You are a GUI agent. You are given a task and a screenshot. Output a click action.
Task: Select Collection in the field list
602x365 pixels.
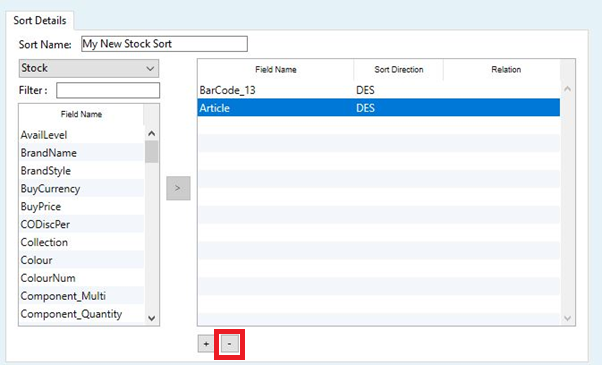pyautogui.click(x=81, y=242)
